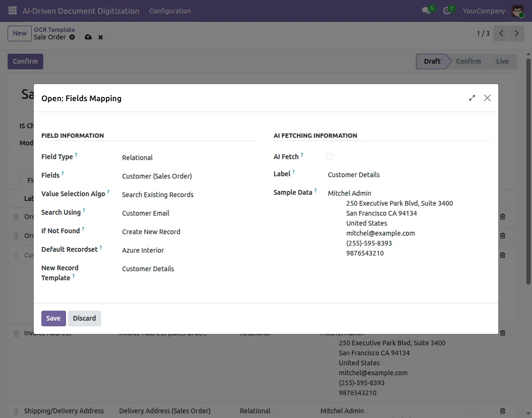Open YourCompany company switcher
The image size is (532, 418).
tap(484, 11)
